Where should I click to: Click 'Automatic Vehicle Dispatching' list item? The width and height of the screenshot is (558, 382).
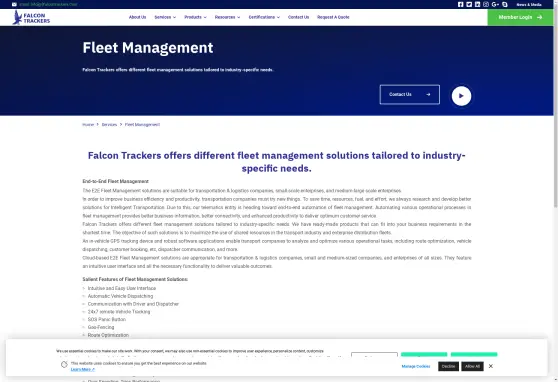click(x=120, y=296)
